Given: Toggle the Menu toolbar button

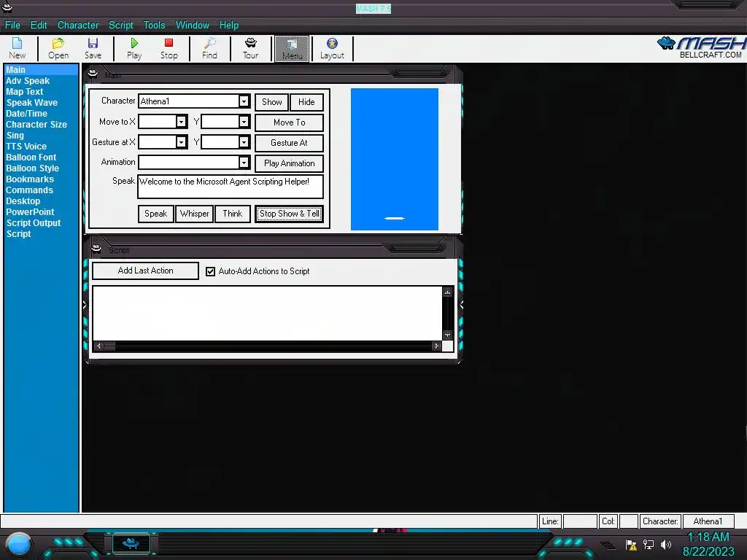Looking at the screenshot, I should point(292,49).
